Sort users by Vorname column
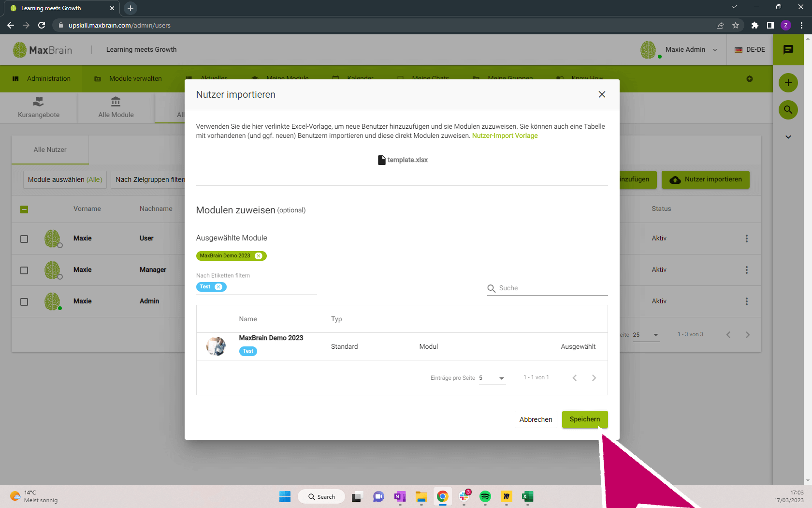The image size is (812, 508). 87,209
